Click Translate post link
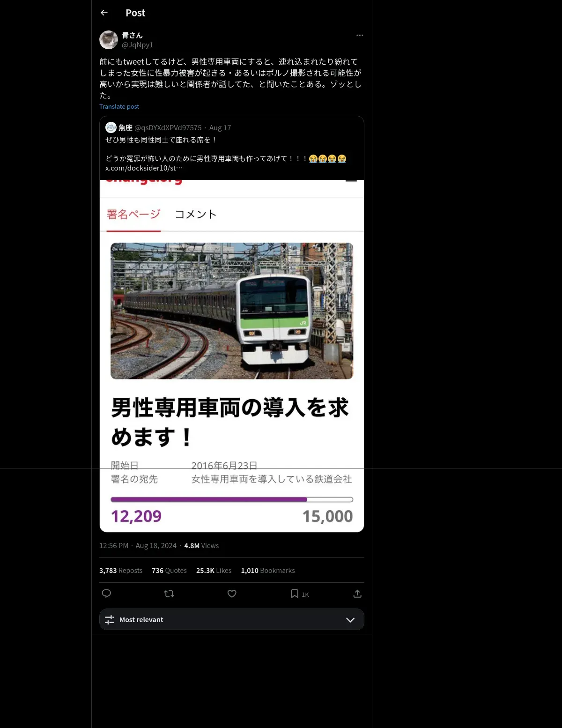This screenshot has width=562, height=728. (119, 106)
